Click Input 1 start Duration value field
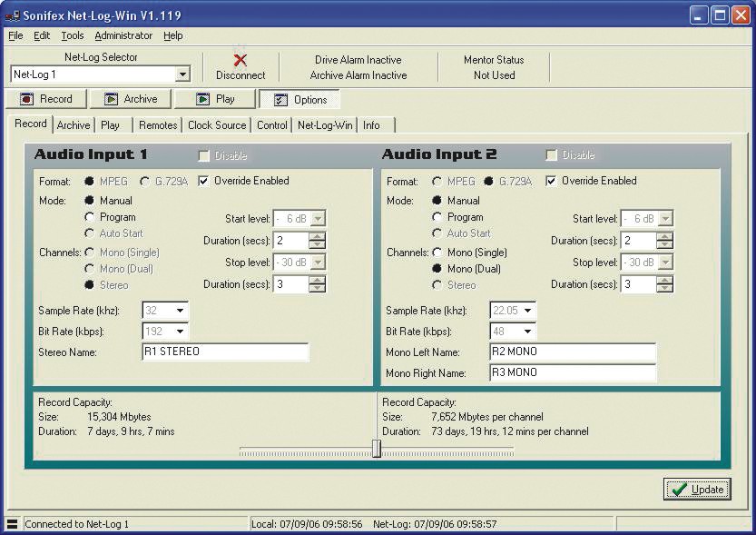 (x=290, y=240)
